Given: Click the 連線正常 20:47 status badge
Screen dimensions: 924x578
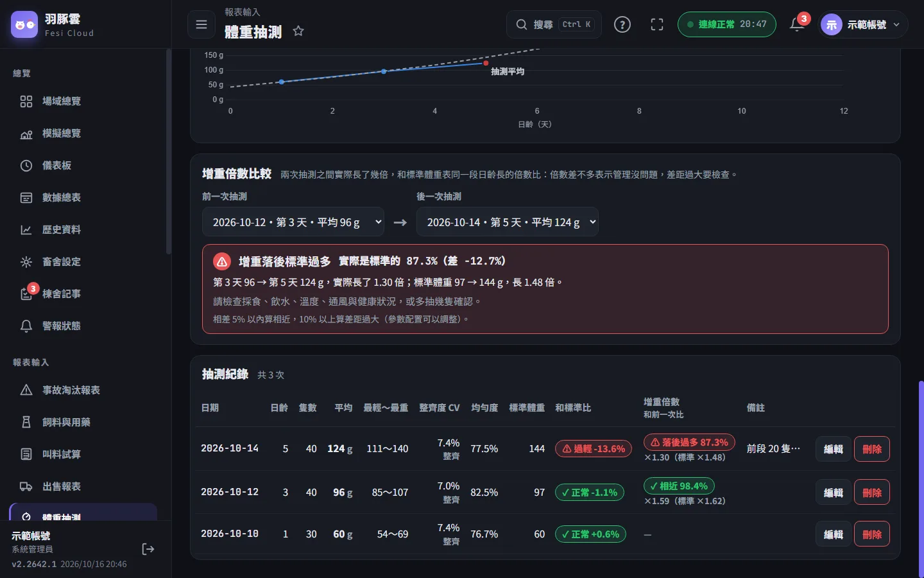Looking at the screenshot, I should 726,24.
